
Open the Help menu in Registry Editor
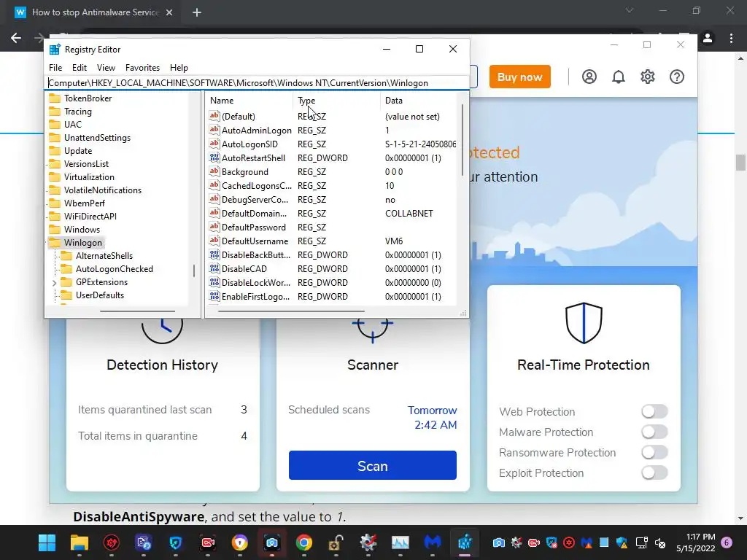(179, 68)
